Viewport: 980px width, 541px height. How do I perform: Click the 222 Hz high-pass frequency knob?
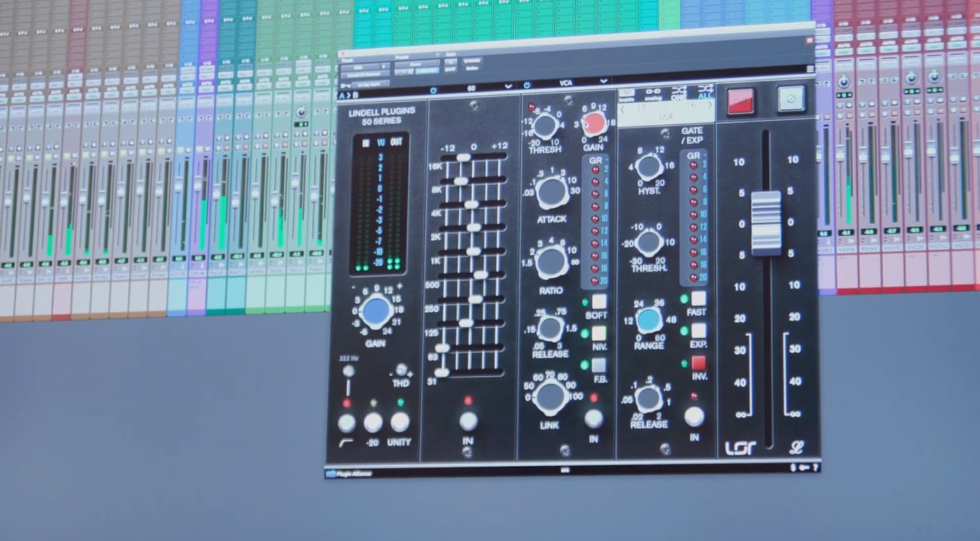pyautogui.click(x=348, y=372)
